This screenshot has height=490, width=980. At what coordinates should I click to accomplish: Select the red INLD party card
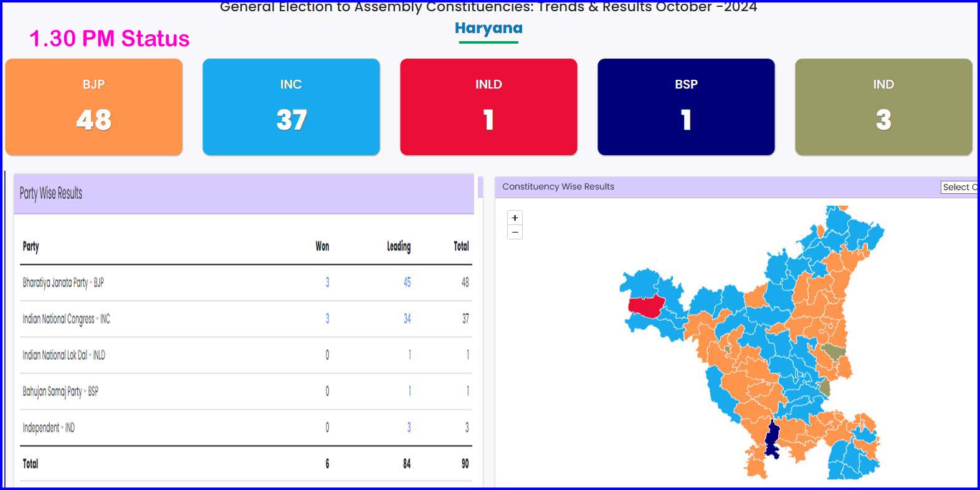coord(488,107)
